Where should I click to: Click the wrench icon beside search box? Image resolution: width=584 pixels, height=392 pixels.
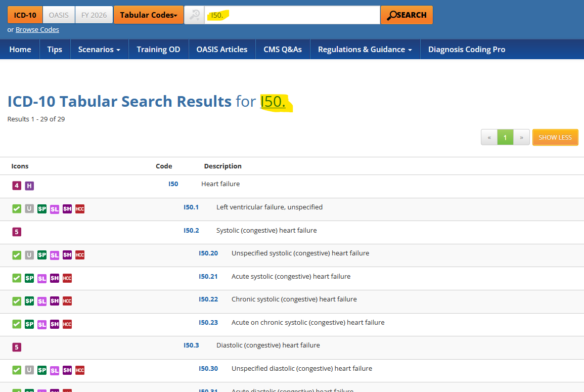(194, 15)
